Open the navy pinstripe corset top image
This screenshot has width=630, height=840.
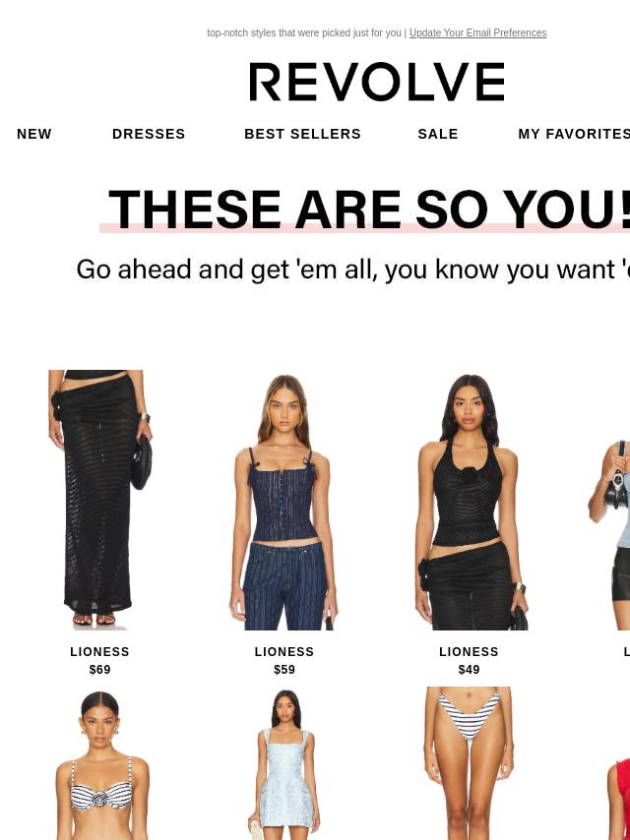(x=284, y=500)
